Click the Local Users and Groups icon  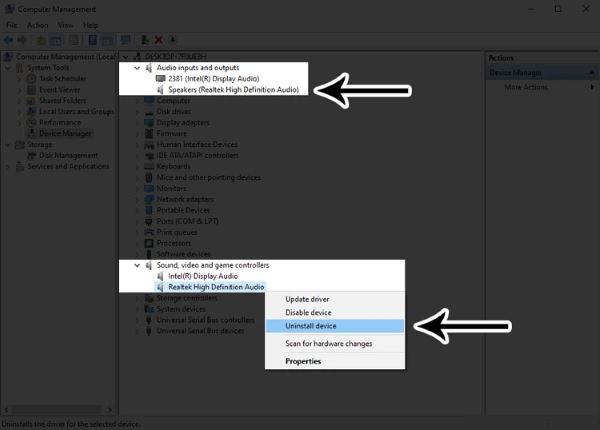pyautogui.click(x=31, y=111)
